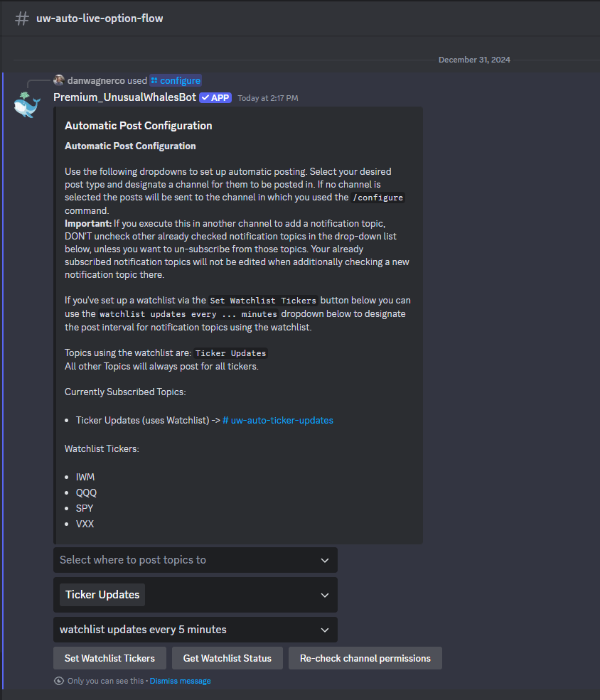Click Re-check channel permissions button
Viewport: 600px width, 700px height.
[365, 658]
